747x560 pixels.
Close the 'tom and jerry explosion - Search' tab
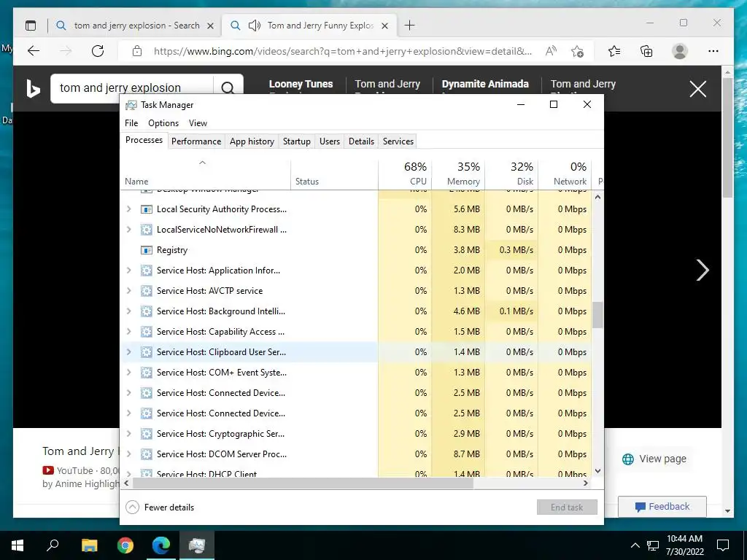tap(210, 26)
